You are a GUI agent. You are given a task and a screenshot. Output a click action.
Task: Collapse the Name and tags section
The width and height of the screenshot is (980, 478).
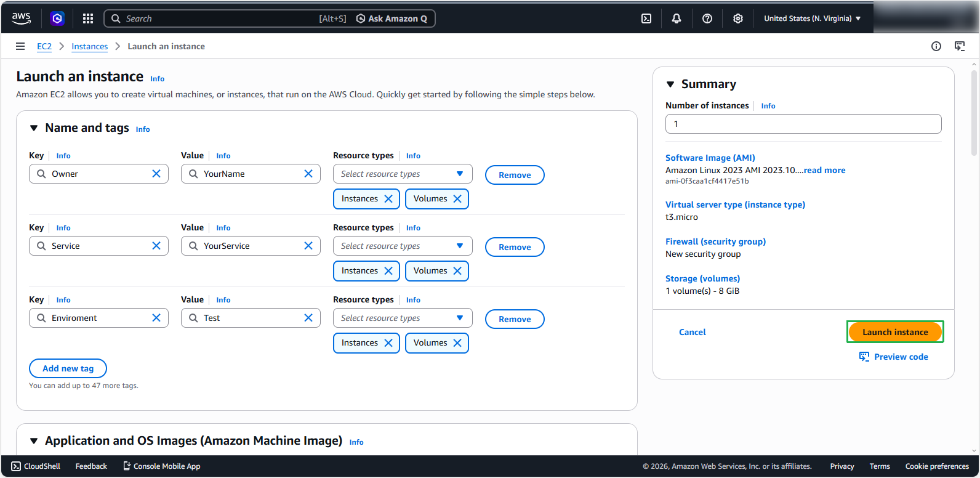tap(34, 128)
